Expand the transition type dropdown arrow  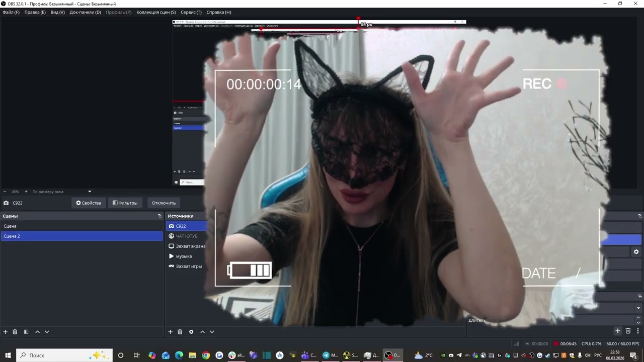click(x=638, y=308)
